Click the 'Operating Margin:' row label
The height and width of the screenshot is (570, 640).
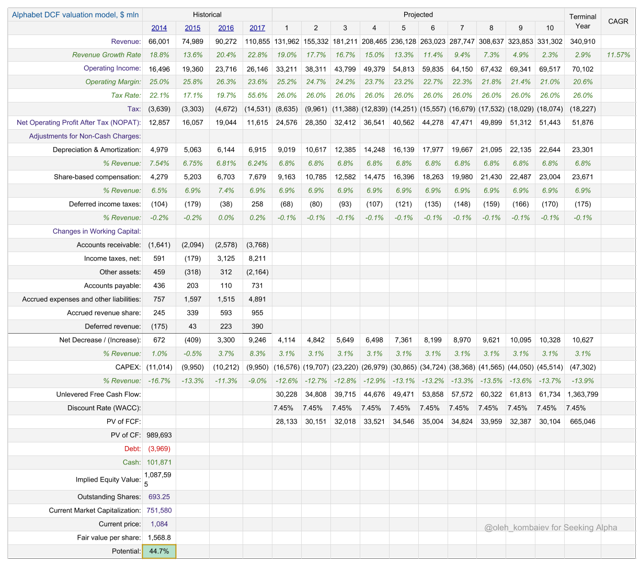(x=113, y=82)
